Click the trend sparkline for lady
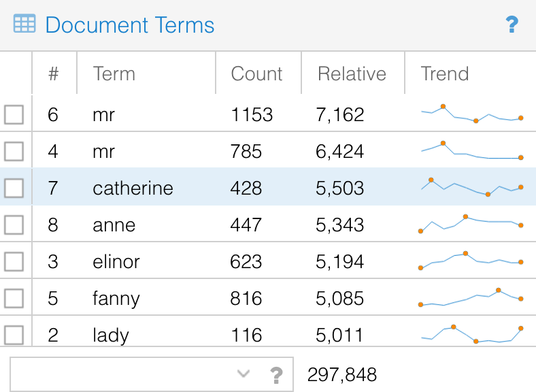 pyautogui.click(x=471, y=334)
